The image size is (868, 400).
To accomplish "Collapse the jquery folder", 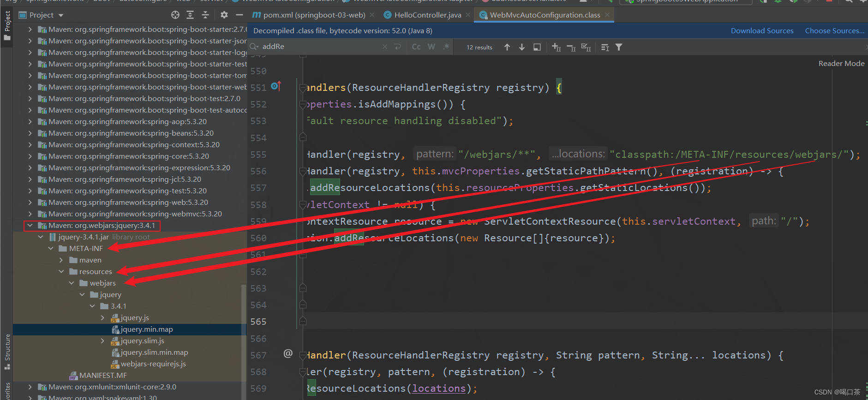I will tap(82, 294).
